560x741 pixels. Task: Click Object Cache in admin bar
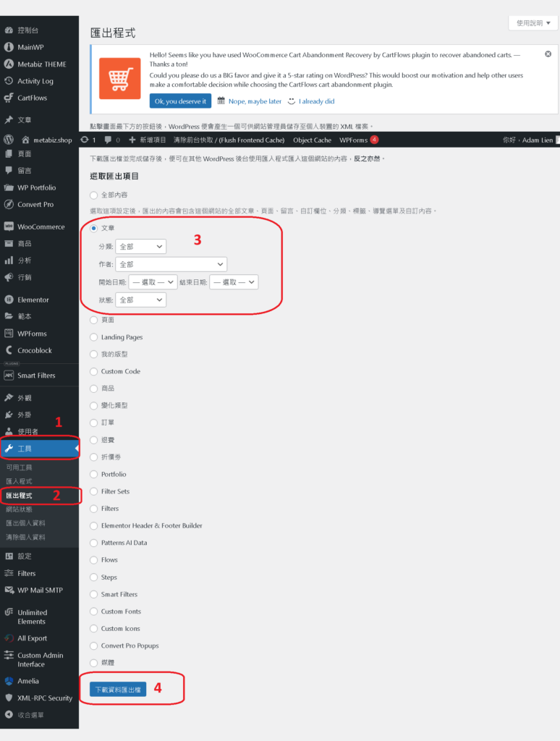312,140
